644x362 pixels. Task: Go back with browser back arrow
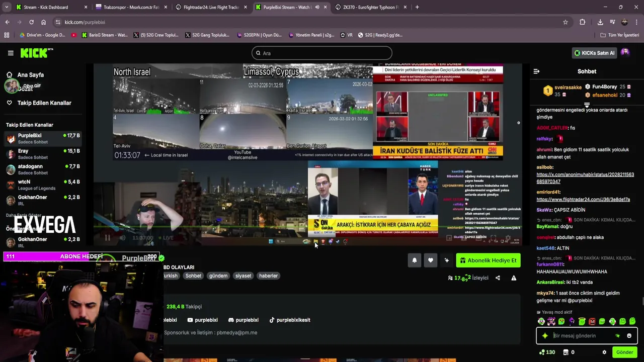[7, 22]
